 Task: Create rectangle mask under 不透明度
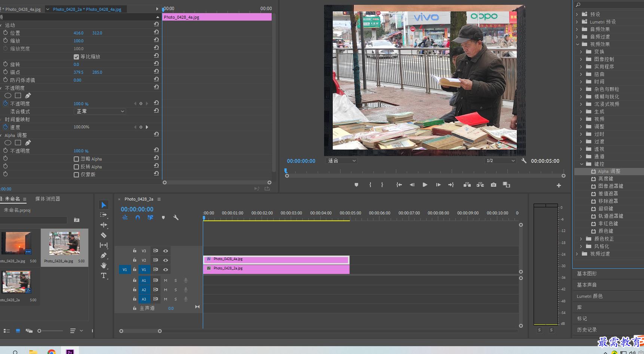[18, 95]
